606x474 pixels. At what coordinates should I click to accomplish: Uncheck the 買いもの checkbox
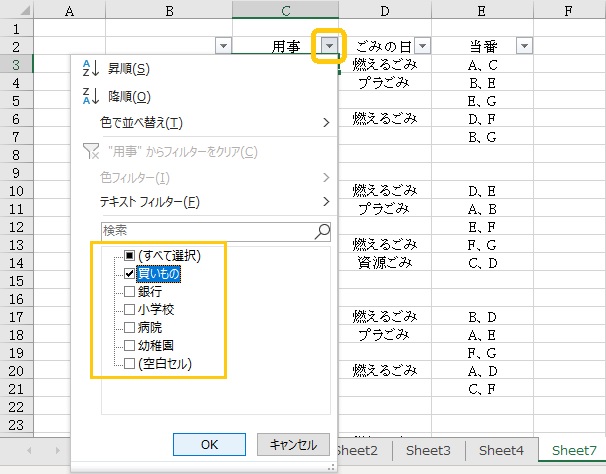click(x=130, y=273)
